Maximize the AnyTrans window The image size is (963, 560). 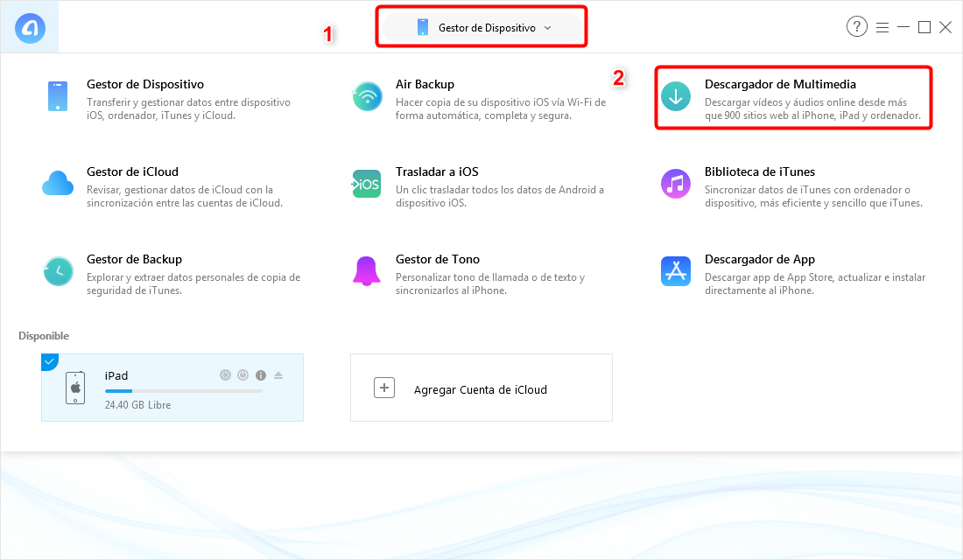point(924,28)
